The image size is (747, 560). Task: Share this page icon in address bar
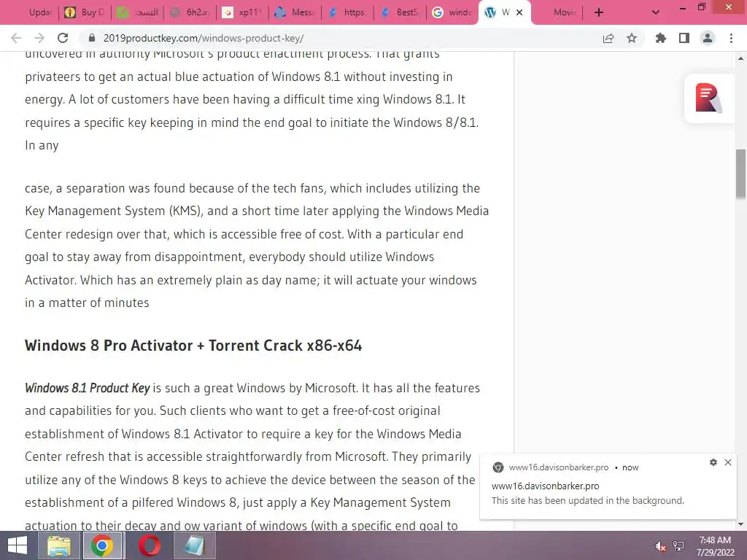tap(608, 38)
